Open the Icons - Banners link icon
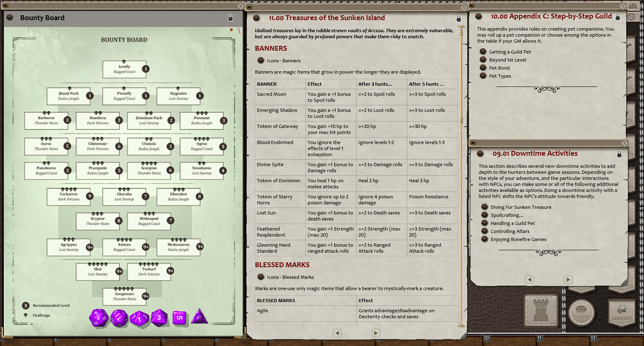644x346 pixels. 261,61
